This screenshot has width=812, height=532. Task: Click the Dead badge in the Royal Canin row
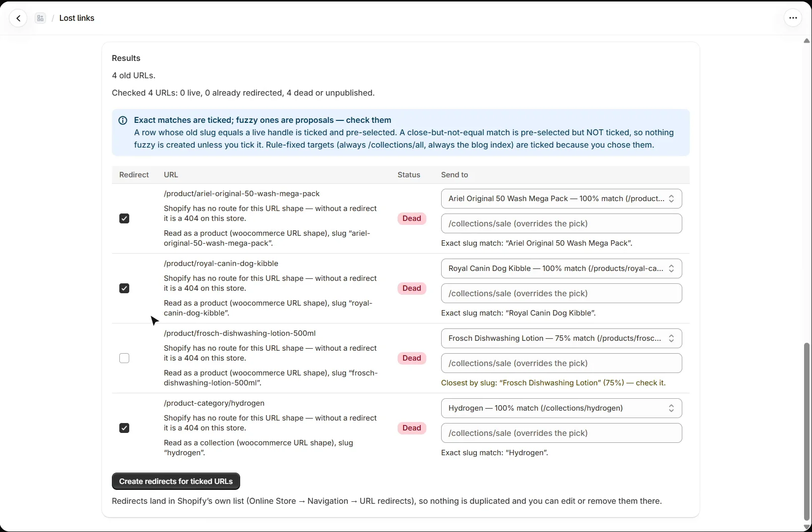411,288
